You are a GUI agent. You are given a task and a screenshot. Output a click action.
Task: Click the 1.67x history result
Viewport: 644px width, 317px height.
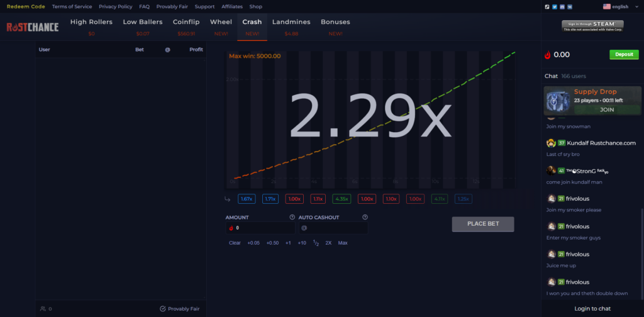[247, 199]
